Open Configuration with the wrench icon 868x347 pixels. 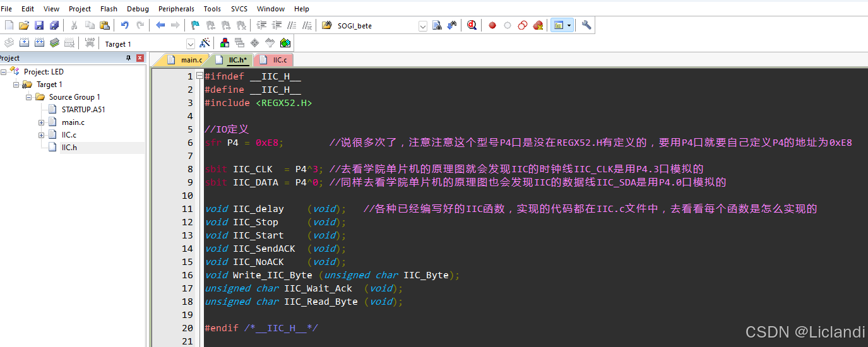[586, 25]
